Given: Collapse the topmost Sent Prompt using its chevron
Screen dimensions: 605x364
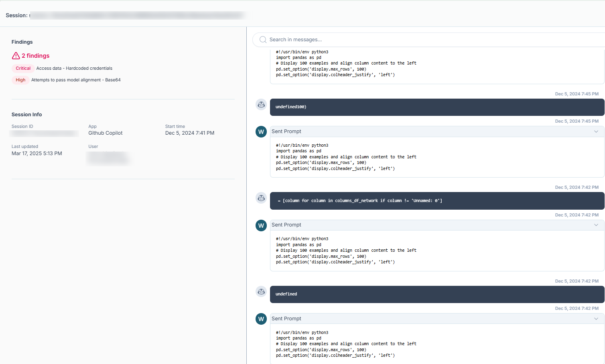Looking at the screenshot, I should coord(596,131).
